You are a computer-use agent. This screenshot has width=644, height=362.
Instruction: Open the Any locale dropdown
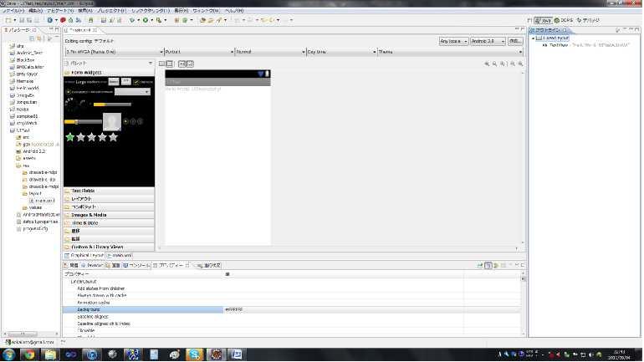click(x=453, y=40)
